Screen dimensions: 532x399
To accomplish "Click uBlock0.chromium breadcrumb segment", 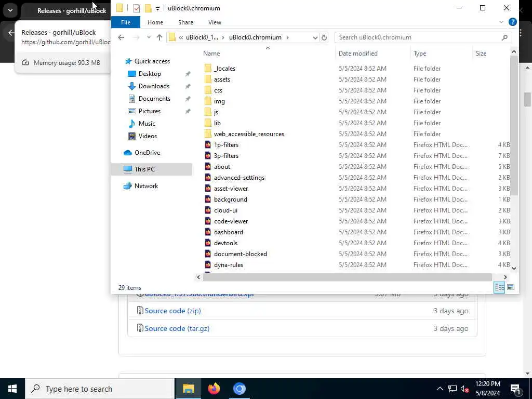I will coord(255,37).
